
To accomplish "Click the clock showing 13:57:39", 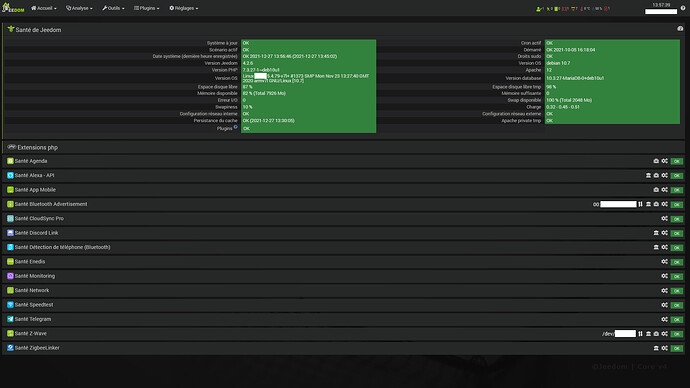I will [x=661, y=5].
